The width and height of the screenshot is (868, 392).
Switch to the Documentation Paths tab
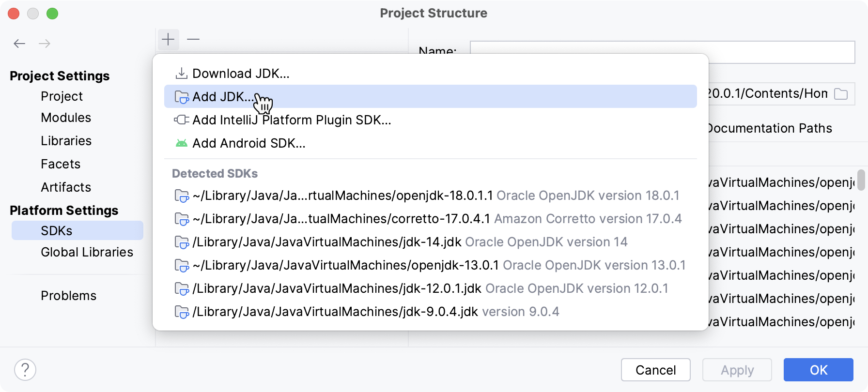pyautogui.click(x=770, y=128)
